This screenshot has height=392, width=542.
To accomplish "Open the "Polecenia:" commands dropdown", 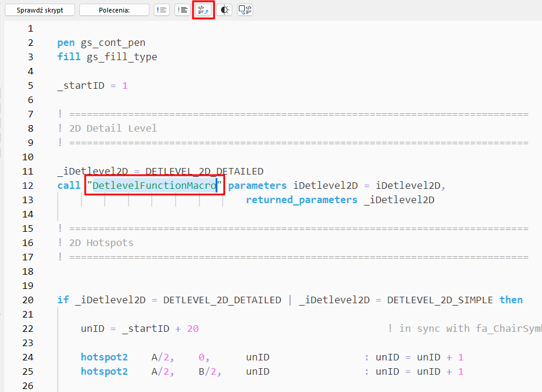I will [x=114, y=10].
